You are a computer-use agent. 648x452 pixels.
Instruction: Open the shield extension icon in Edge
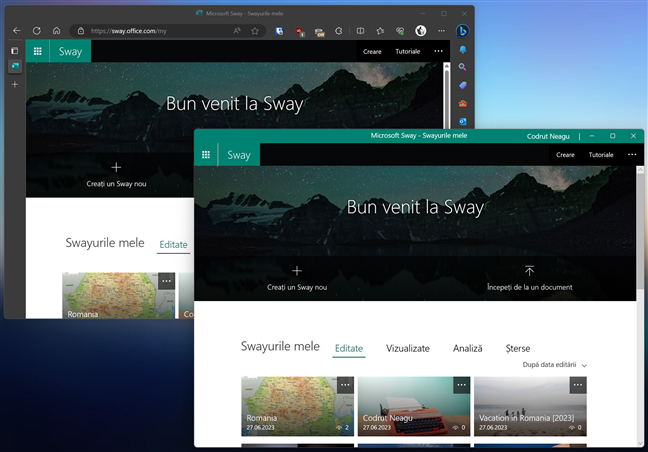click(x=279, y=31)
